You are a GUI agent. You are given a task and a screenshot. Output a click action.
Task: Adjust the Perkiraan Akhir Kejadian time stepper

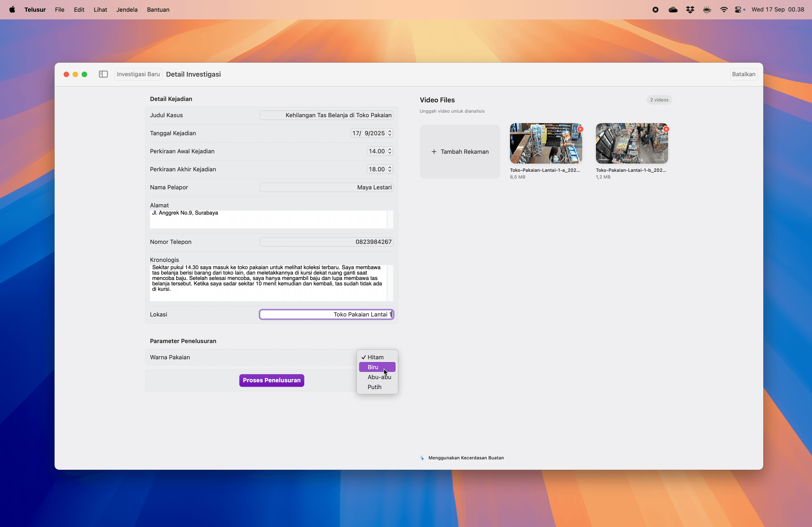(390, 169)
